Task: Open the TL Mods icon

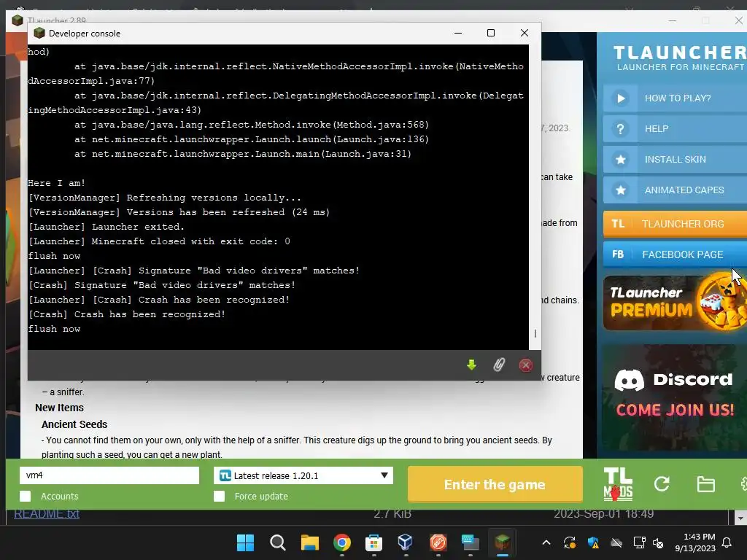Action: click(618, 484)
